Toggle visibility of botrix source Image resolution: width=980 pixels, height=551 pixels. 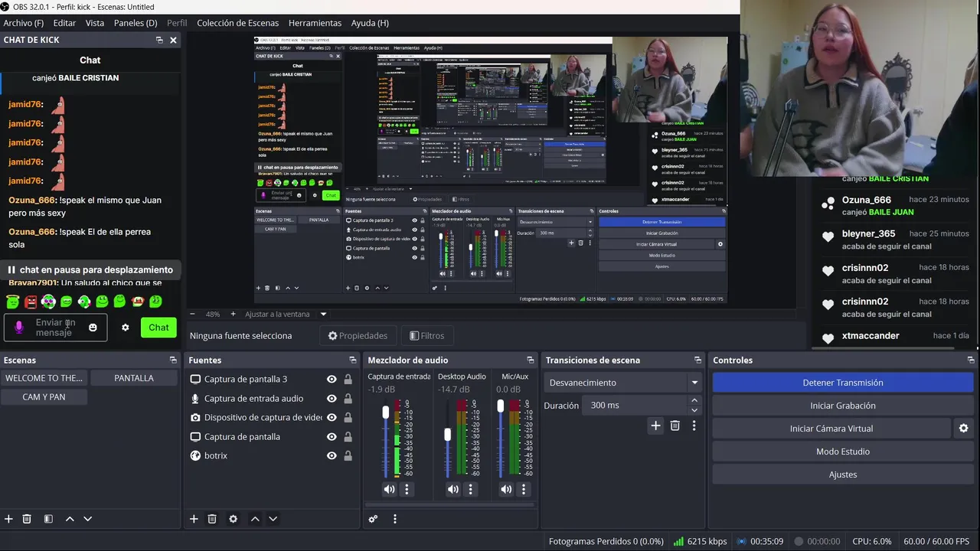[x=332, y=455]
